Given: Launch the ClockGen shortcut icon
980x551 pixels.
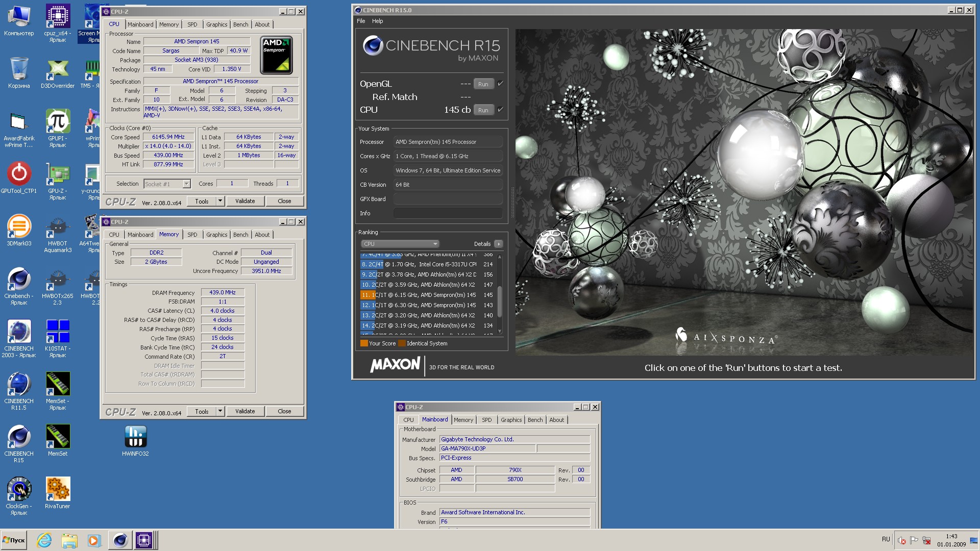Looking at the screenshot, I should (x=19, y=496).
